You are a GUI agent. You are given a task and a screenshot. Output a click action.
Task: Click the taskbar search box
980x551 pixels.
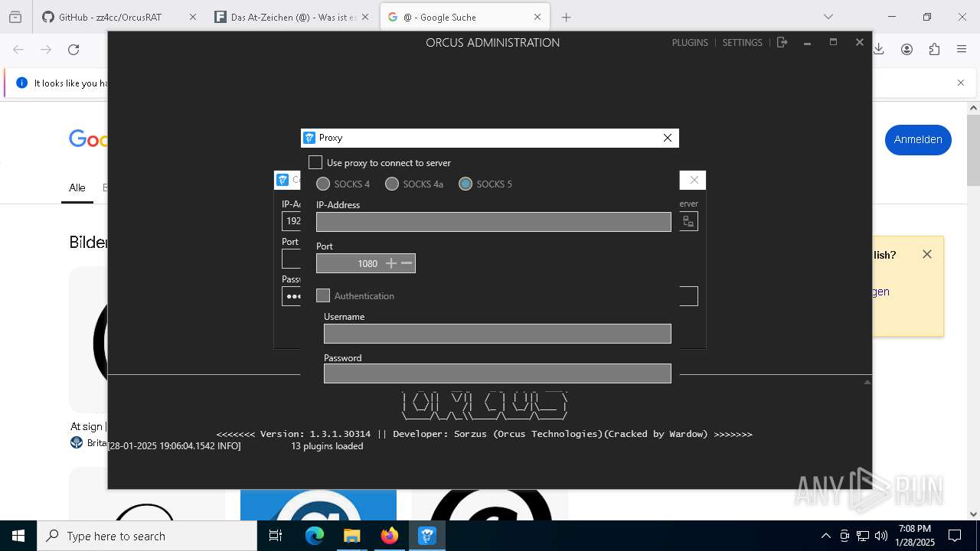pos(147,536)
